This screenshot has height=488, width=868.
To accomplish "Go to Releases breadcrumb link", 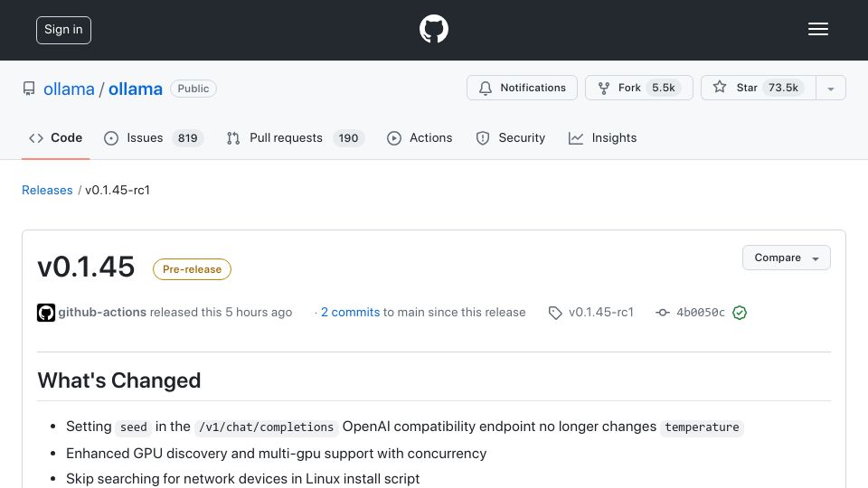I will [47, 191].
